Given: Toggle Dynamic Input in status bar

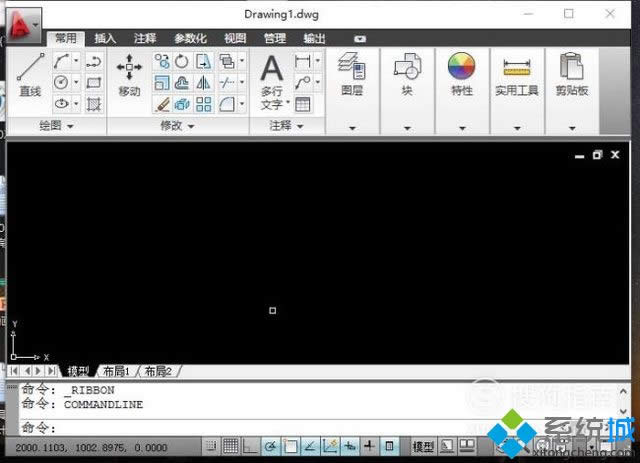Looking at the screenshot, I should tap(350, 446).
